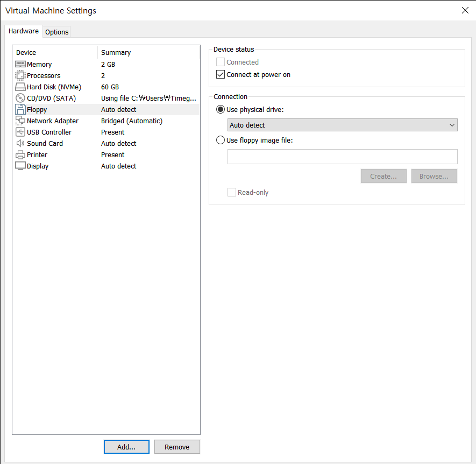Image resolution: width=476 pixels, height=464 pixels.
Task: Click the Hard Disk (NVMe) icon
Action: point(20,87)
